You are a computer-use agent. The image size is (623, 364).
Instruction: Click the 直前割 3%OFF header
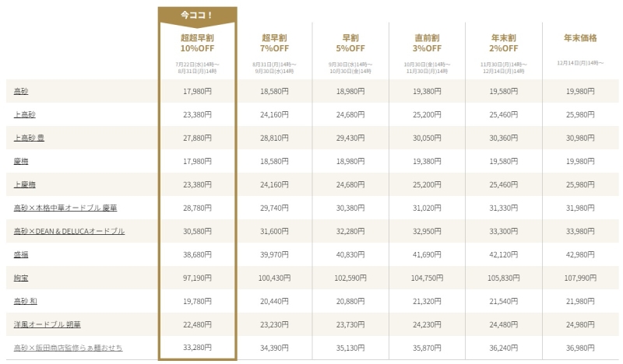coord(427,44)
